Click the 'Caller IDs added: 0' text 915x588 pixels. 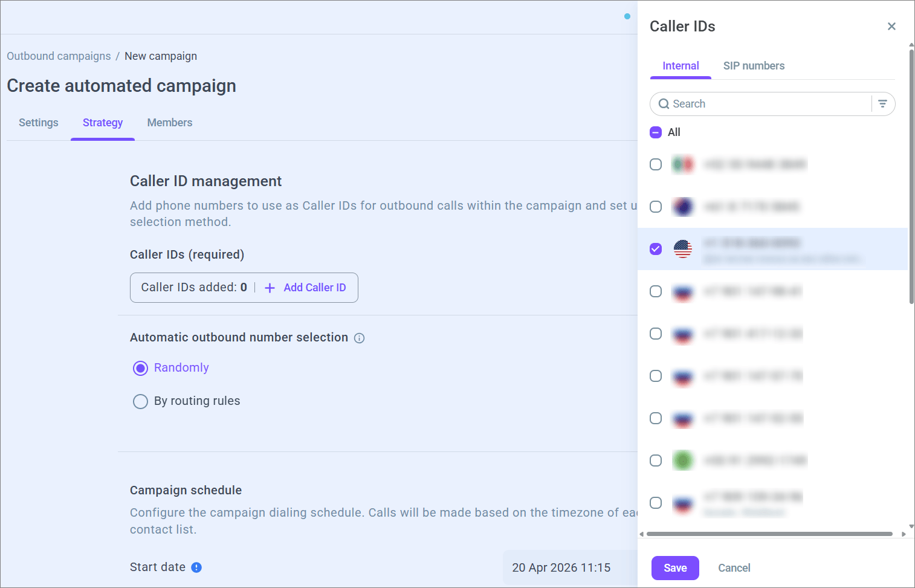[x=194, y=288]
